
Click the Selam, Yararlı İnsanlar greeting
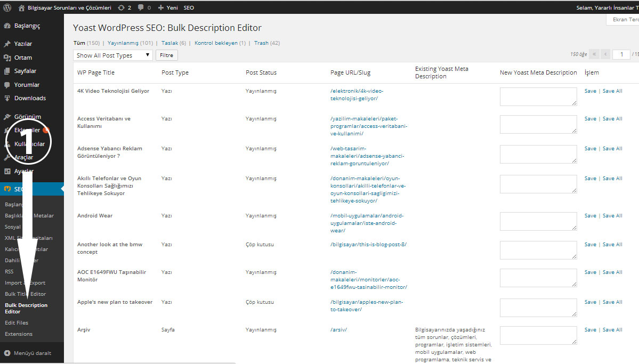coord(607,8)
